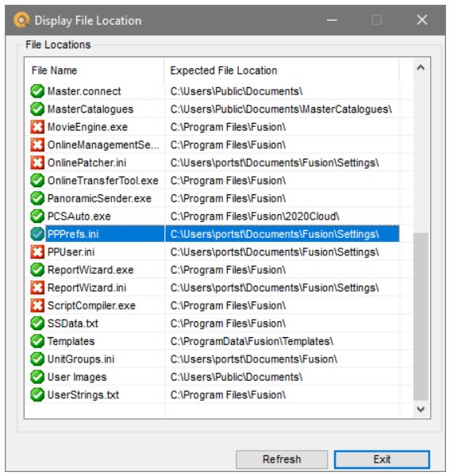The width and height of the screenshot is (450, 476).
Task: Click the scrollbar down arrow
Action: 421,409
